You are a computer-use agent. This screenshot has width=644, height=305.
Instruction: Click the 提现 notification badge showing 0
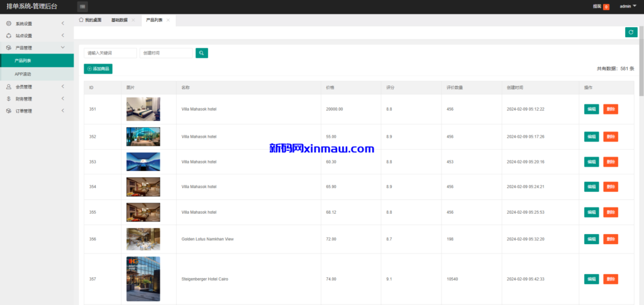click(x=606, y=7)
